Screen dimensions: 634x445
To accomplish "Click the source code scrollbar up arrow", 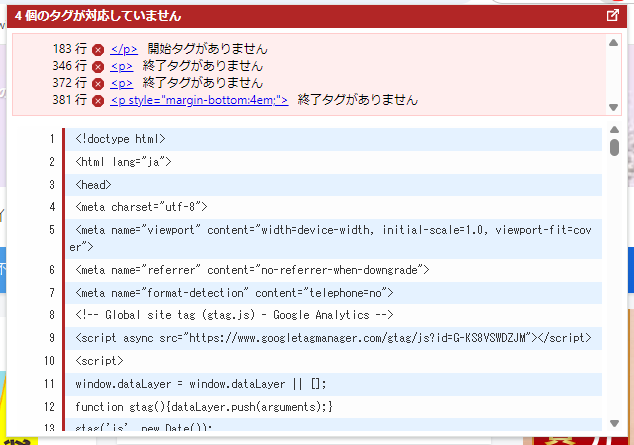I will [x=615, y=130].
